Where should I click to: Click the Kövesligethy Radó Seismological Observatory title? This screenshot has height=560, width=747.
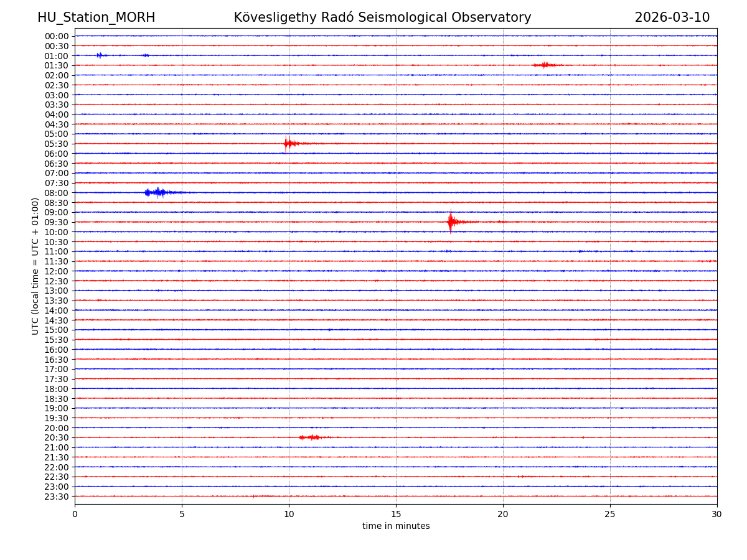(382, 17)
